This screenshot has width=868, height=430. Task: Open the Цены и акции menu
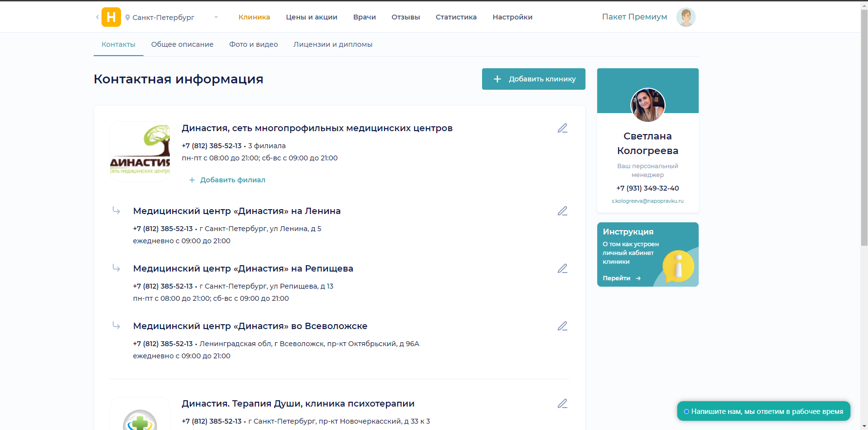(x=311, y=17)
